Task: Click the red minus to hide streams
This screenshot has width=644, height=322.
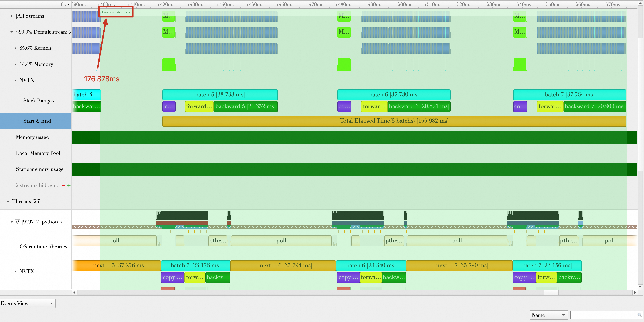Action: click(63, 185)
